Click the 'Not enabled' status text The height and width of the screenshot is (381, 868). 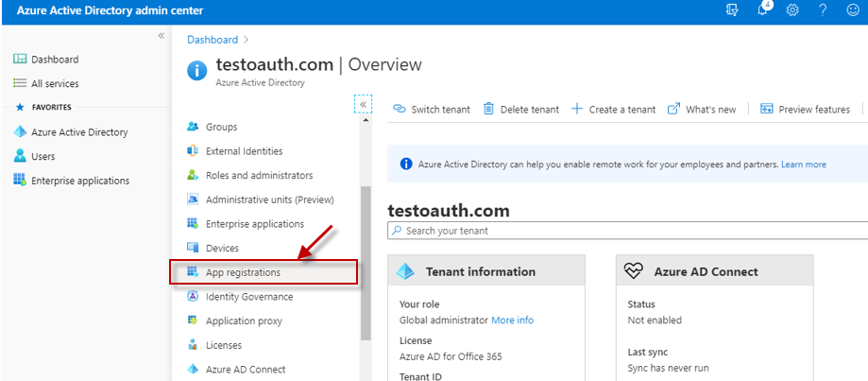pos(655,320)
